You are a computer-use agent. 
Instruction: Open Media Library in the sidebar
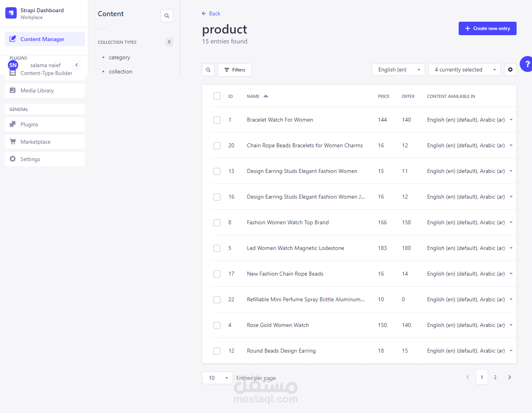pos(37,90)
